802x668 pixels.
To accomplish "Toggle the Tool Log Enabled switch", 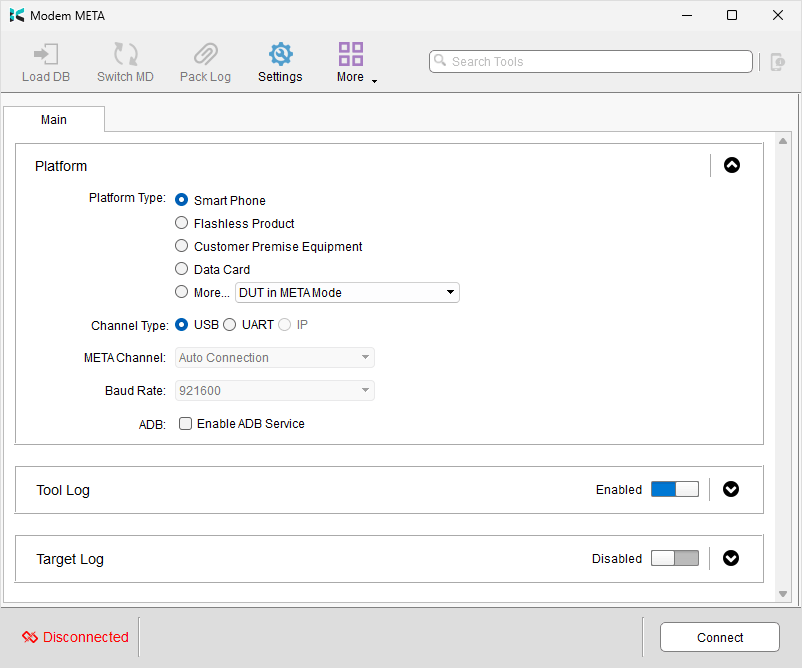I will (x=675, y=489).
